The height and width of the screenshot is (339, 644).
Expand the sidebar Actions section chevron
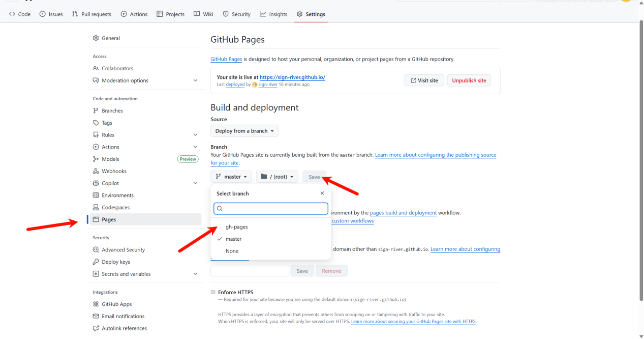point(196,147)
